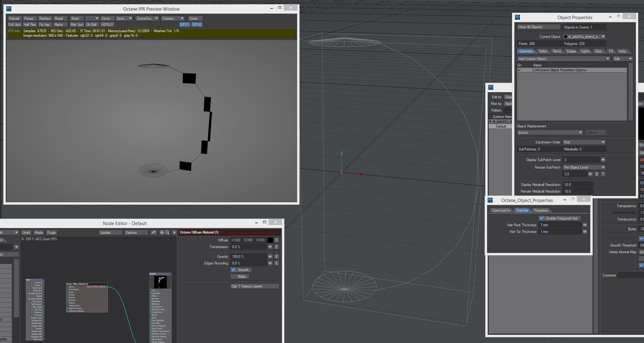Switch to the OpenSubDiv tab
Viewport: 644px width, 343px height.
coord(501,210)
